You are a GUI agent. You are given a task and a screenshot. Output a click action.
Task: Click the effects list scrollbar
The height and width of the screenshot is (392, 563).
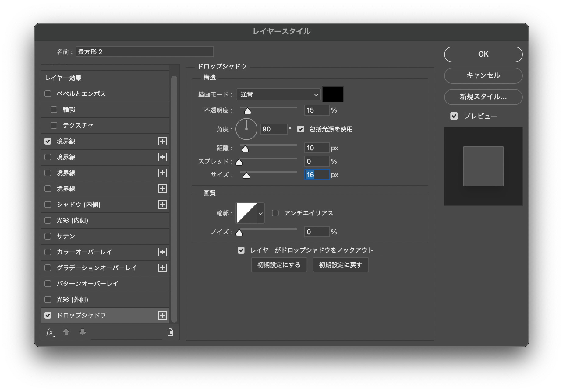pos(174,199)
